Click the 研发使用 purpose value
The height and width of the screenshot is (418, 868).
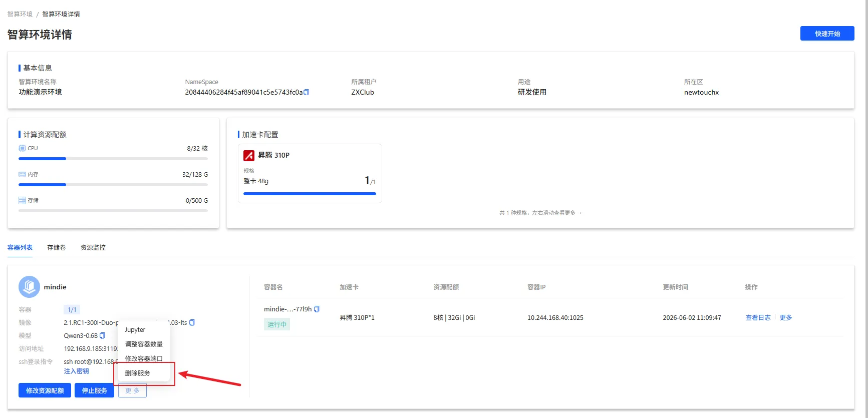[532, 92]
